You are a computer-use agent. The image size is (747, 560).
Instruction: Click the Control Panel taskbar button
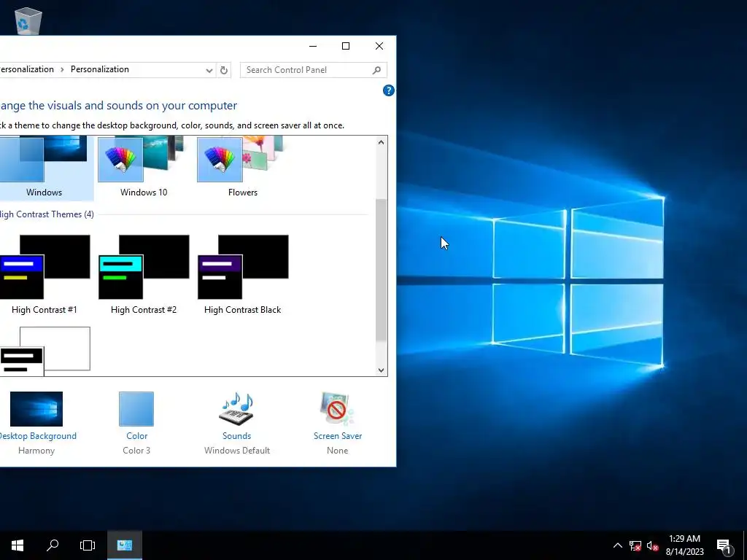pyautogui.click(x=124, y=545)
